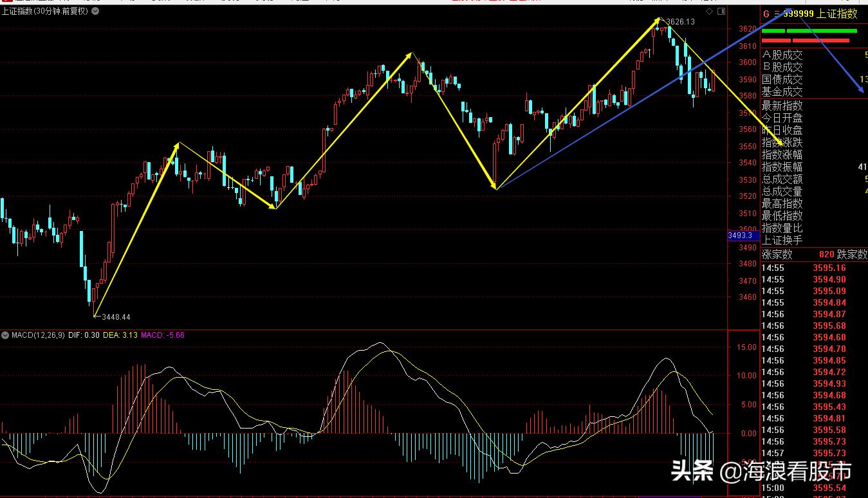
Task: Click the red ask strength bar
Action: click(806, 41)
